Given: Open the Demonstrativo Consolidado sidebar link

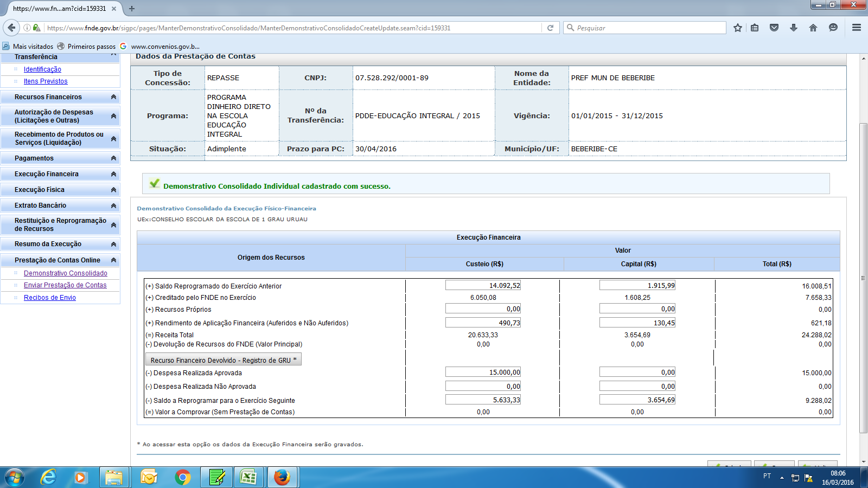Looking at the screenshot, I should 65,273.
